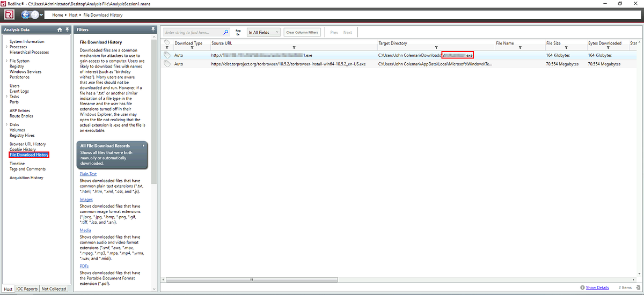The image size is (644, 295).
Task: Open System Information in Analysis Data
Action: (x=27, y=41)
